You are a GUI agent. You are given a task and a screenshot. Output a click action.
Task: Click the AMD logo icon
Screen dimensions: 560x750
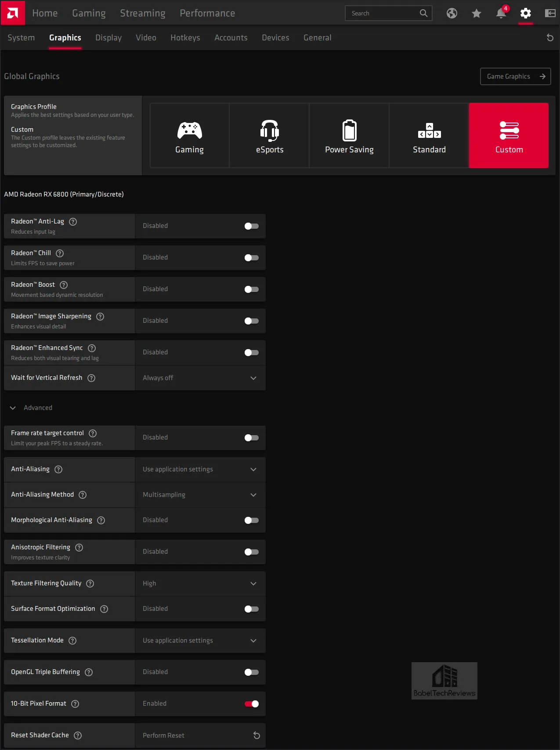coord(13,13)
